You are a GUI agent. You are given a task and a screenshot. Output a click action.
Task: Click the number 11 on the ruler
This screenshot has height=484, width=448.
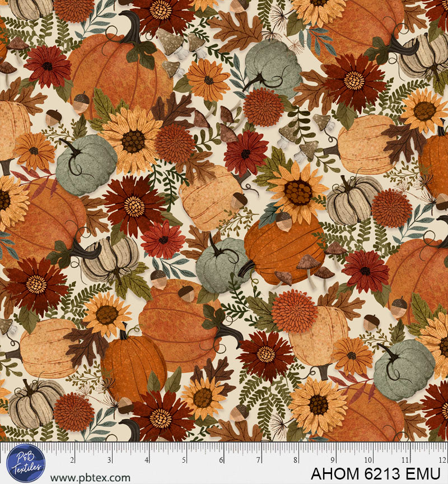[408, 460]
